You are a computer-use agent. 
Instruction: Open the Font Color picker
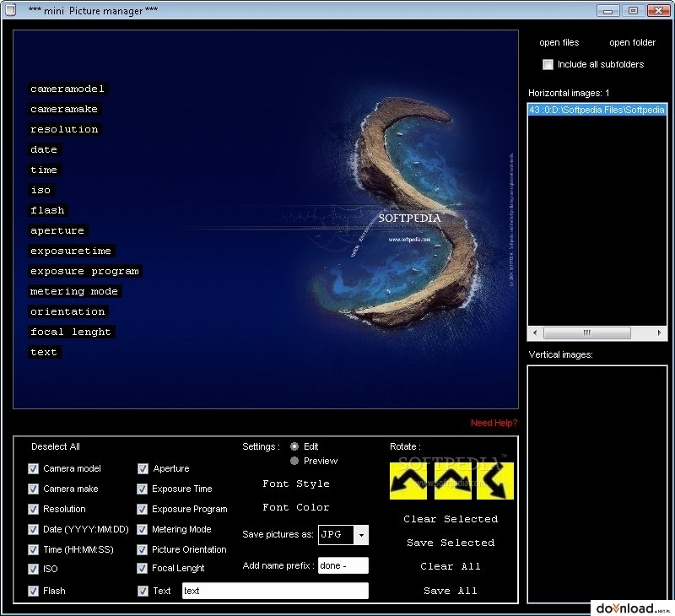296,507
